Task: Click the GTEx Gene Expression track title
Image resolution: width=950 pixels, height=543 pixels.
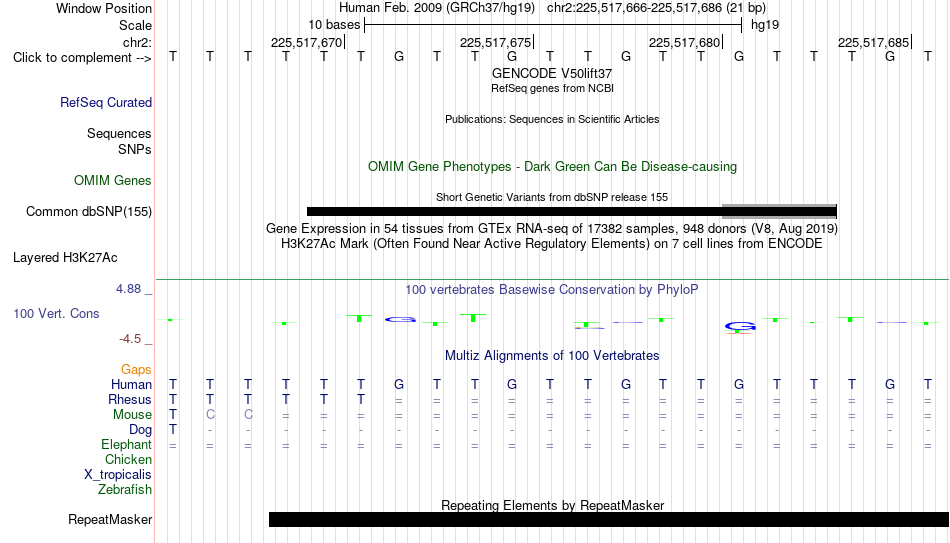Action: click(x=552, y=228)
